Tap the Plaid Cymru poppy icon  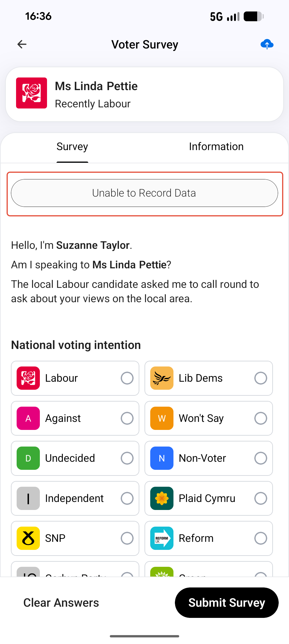click(162, 498)
